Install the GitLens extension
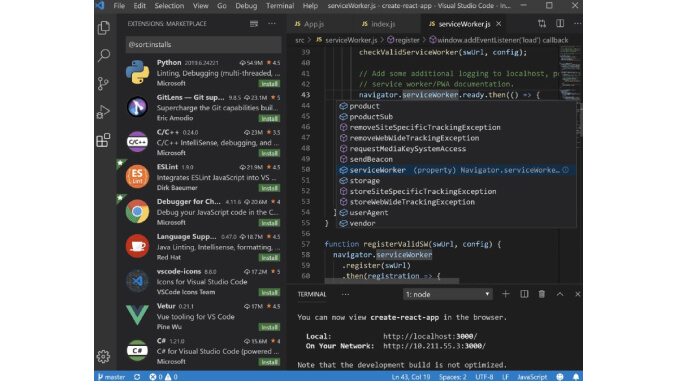678x381 pixels. click(269, 118)
